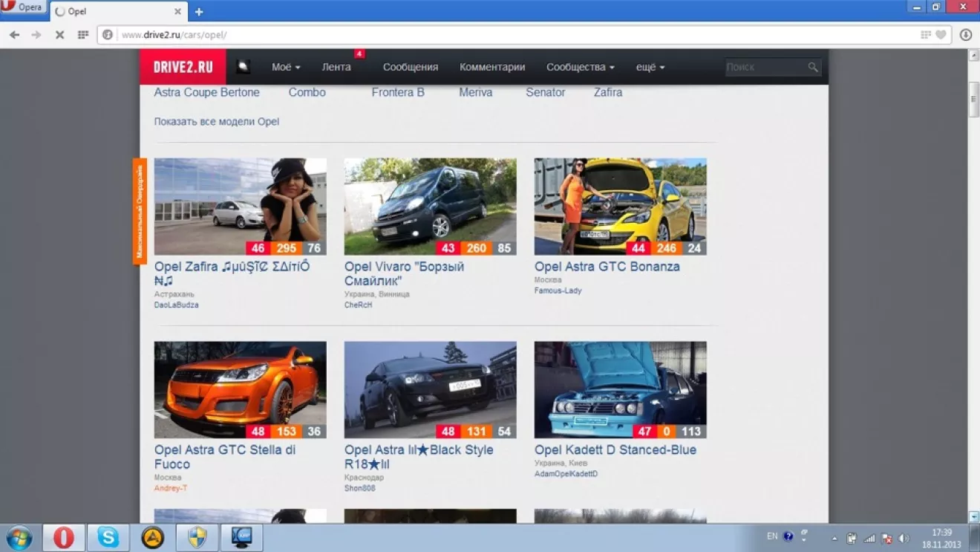
Task: Open the Лента feed menu item
Action: (x=336, y=67)
